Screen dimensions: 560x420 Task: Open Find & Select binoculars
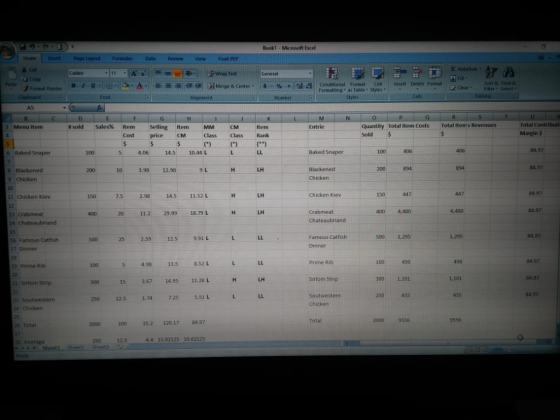click(x=508, y=79)
